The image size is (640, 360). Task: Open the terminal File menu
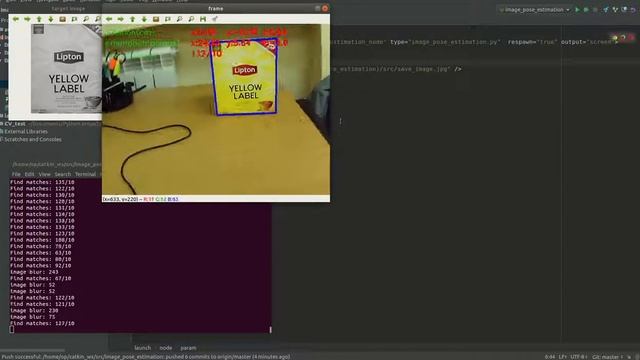(16, 174)
